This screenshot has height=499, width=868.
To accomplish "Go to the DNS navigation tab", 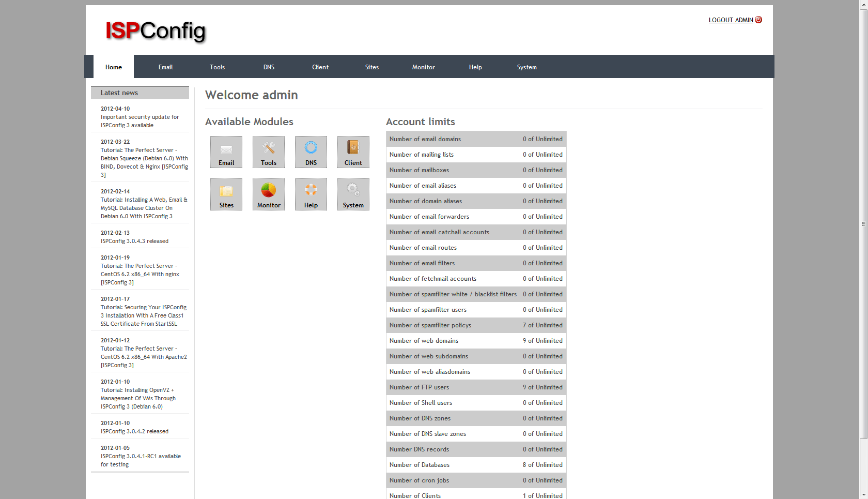I will (x=269, y=67).
